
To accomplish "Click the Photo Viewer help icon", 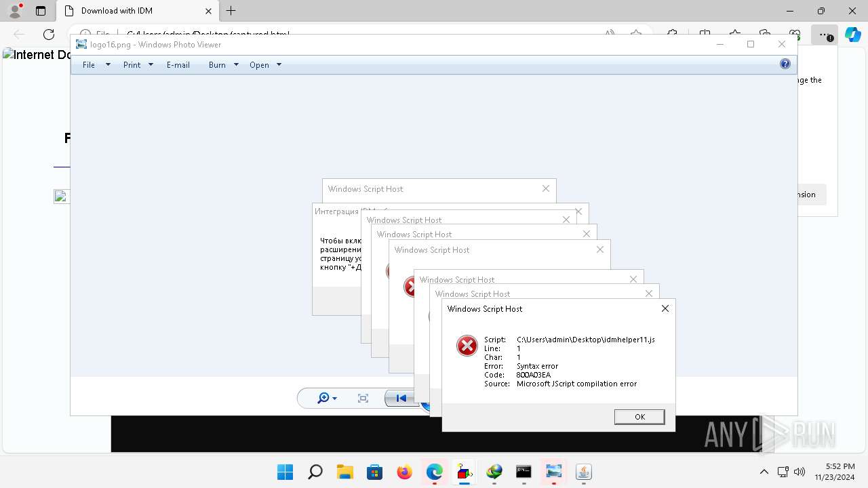I will pyautogui.click(x=785, y=64).
